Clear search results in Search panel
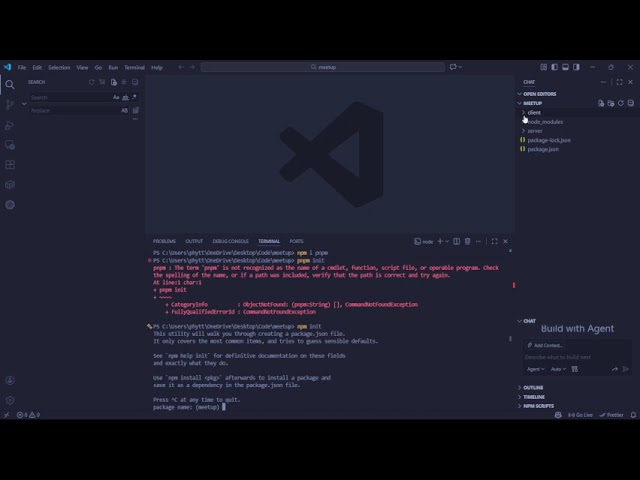Image resolution: width=640 pixels, height=480 pixels. point(102,82)
